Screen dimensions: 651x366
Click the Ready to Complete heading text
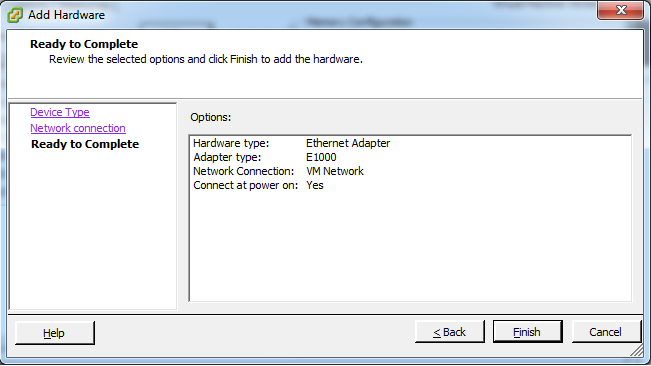tap(84, 44)
